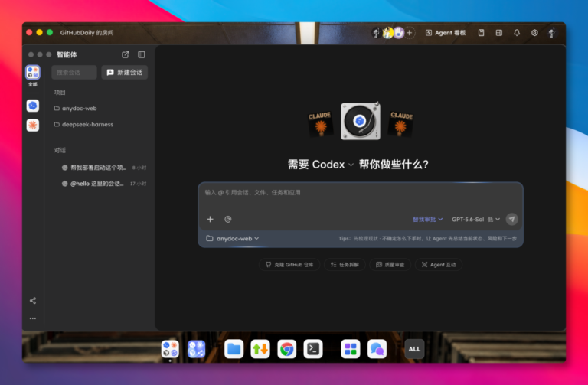Viewport: 588px width, 385px height.
Task: Select the purple hand avatar
Action: [x=399, y=33]
